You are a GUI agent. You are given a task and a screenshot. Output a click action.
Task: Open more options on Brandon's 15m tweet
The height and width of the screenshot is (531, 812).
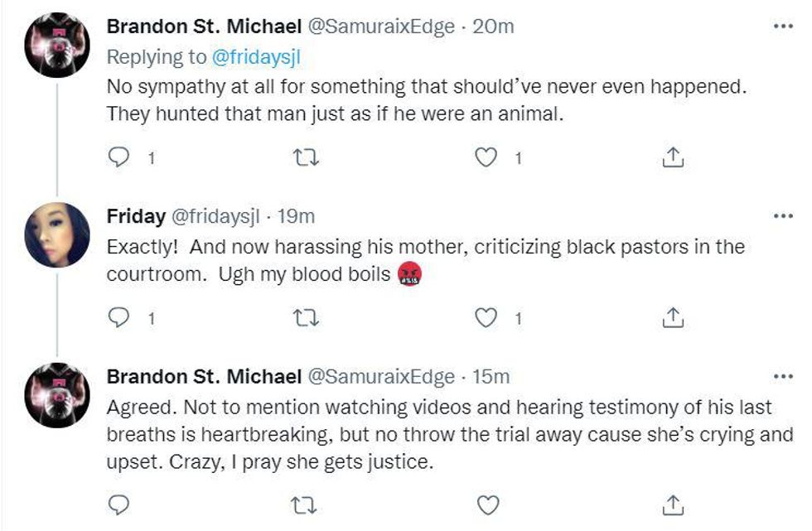(782, 377)
